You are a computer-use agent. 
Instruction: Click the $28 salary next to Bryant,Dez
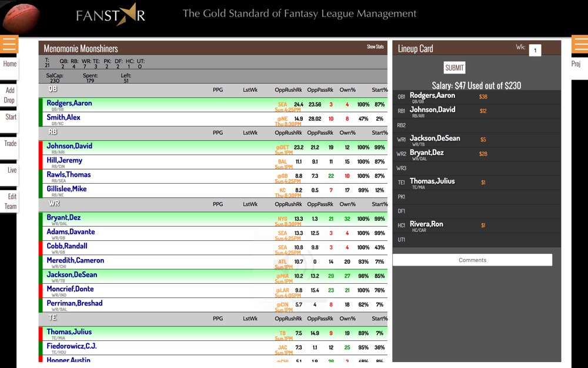pos(483,154)
